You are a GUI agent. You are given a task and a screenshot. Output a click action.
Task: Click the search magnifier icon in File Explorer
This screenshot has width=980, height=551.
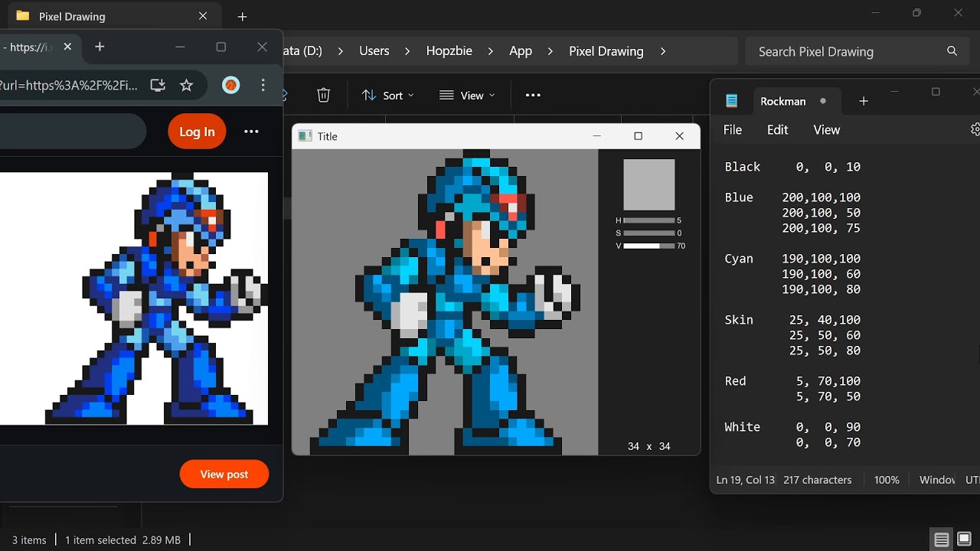pyautogui.click(x=952, y=51)
